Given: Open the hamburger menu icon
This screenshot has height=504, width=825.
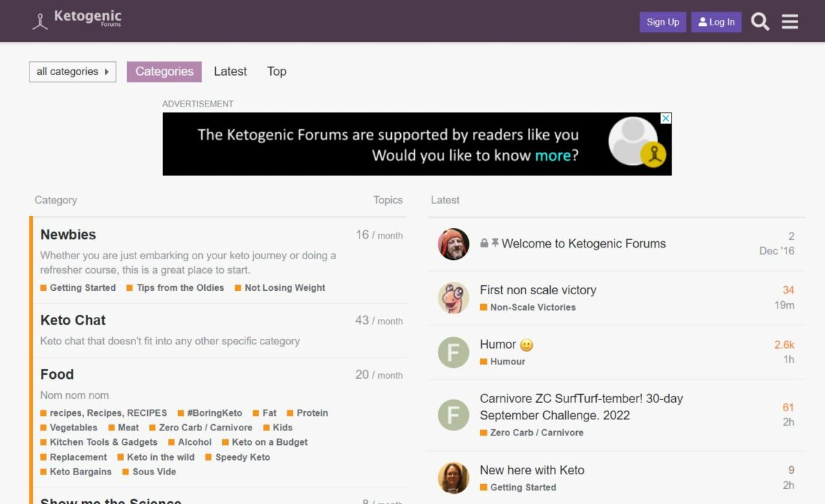Looking at the screenshot, I should click(790, 22).
